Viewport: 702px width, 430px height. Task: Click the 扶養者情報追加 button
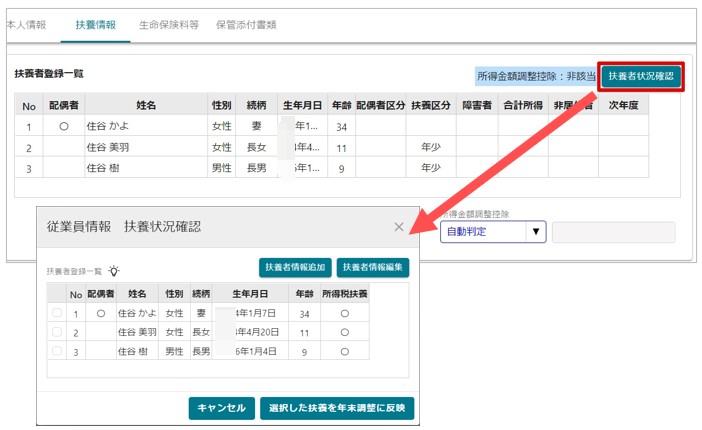point(295,267)
